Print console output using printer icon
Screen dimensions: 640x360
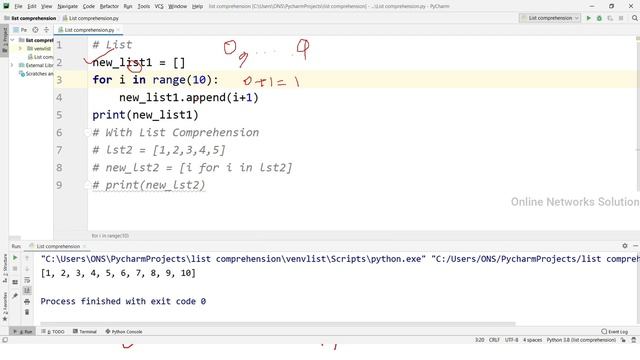point(27,302)
